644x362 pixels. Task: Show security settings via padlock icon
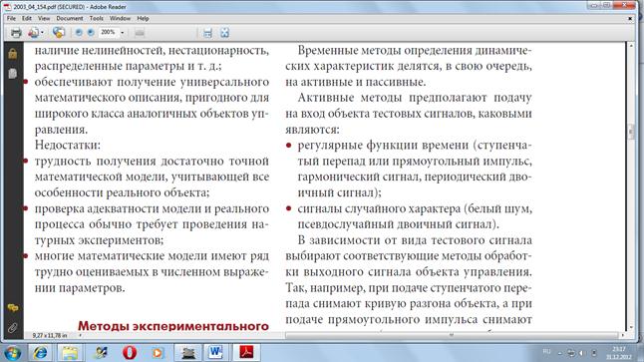tap(13, 54)
